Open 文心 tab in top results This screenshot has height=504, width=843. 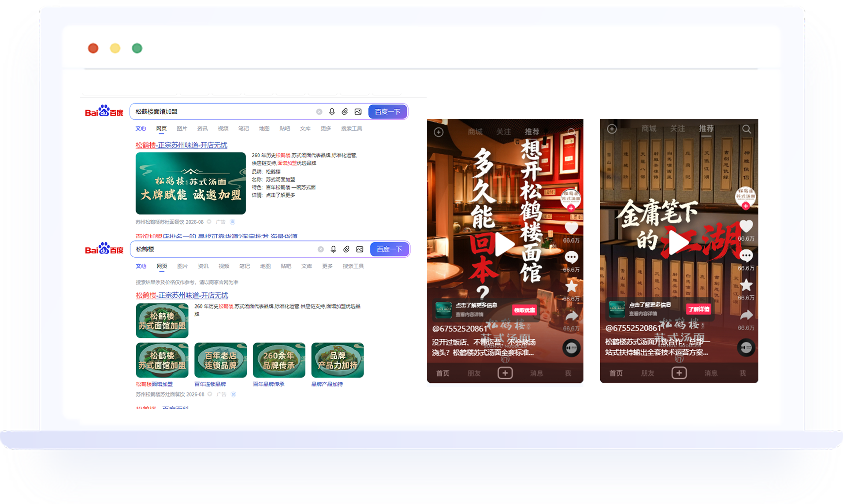pos(141,129)
